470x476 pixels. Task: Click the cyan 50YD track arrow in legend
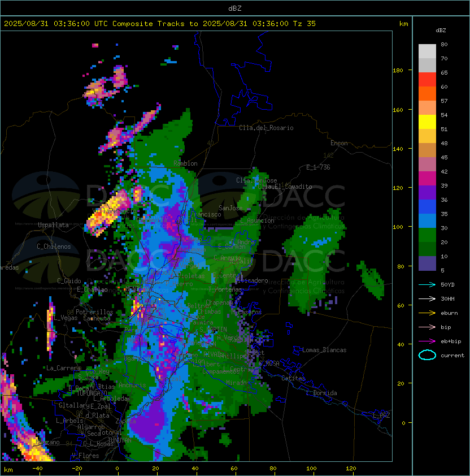click(x=427, y=284)
